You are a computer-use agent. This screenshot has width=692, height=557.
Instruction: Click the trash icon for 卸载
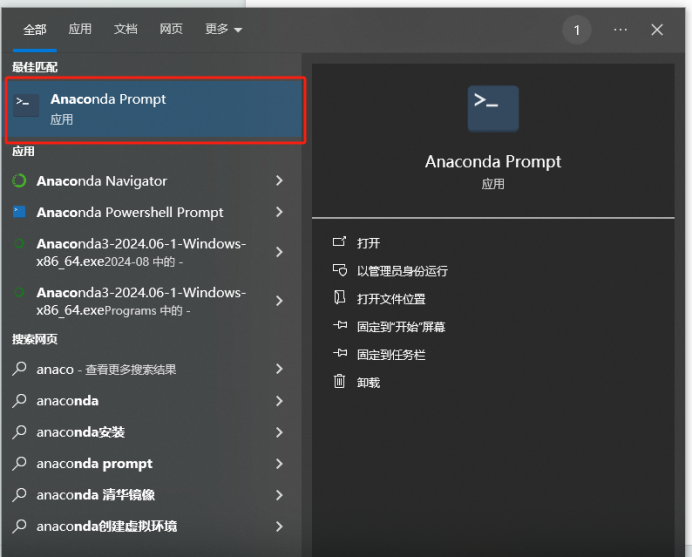point(339,381)
